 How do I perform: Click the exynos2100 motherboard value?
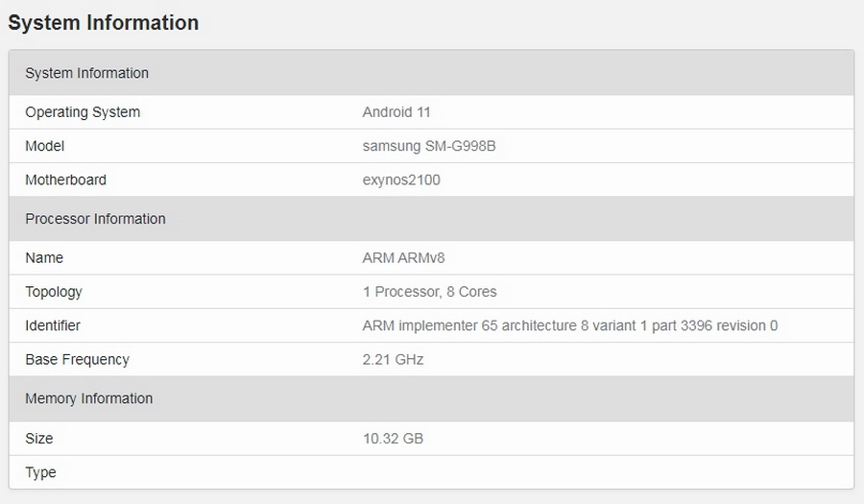click(x=401, y=180)
